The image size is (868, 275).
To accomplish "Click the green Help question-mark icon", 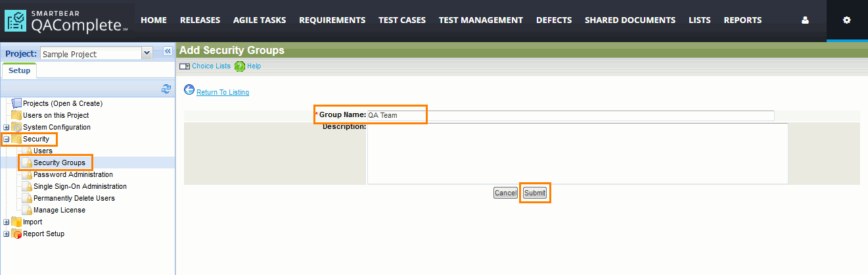I will tap(240, 66).
